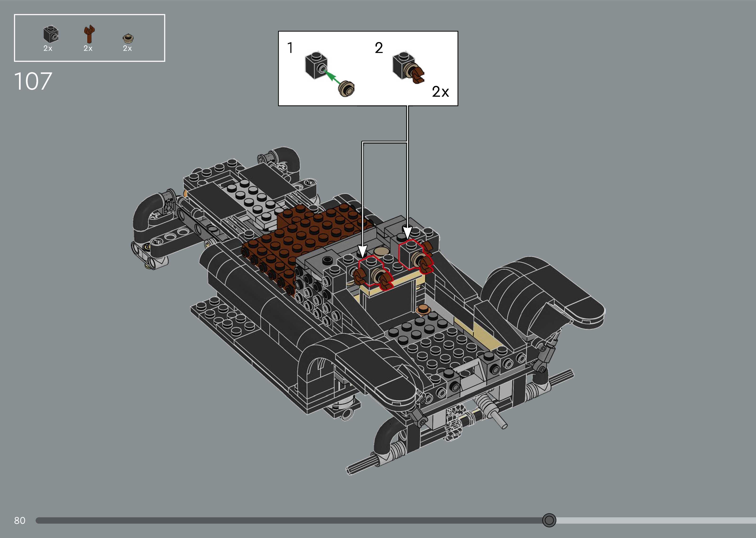This screenshot has width=756, height=538.
Task: Click the tan round plate in parts list
Action: (128, 38)
